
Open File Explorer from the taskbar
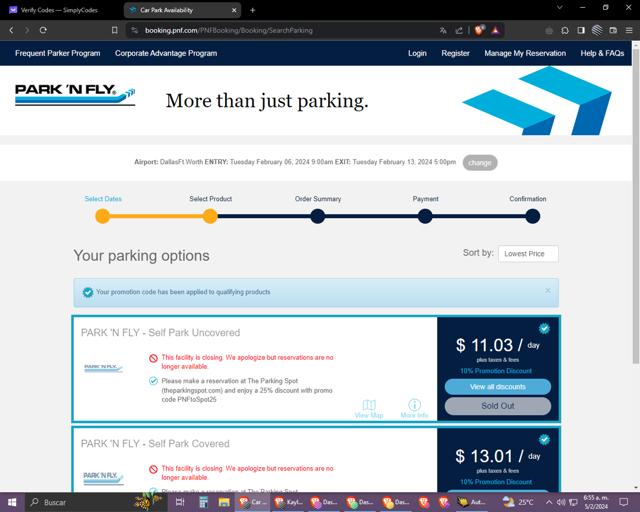pyautogui.click(x=224, y=502)
